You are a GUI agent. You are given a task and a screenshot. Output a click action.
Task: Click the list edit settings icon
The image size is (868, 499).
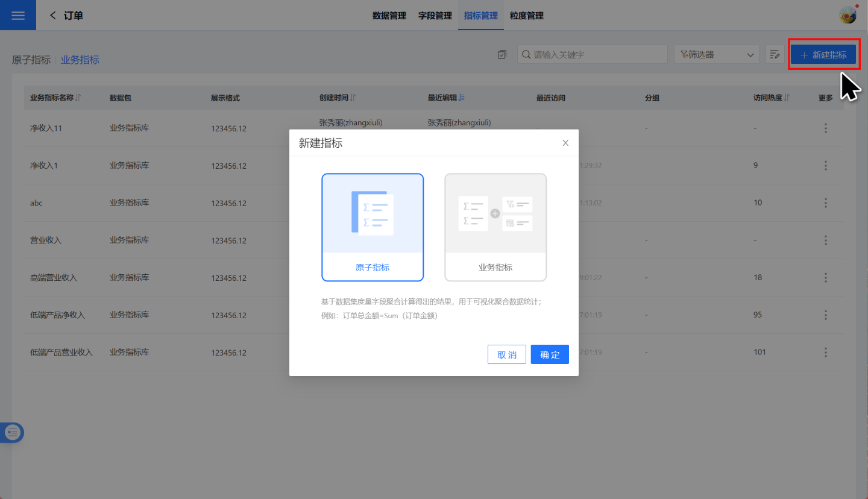(775, 55)
